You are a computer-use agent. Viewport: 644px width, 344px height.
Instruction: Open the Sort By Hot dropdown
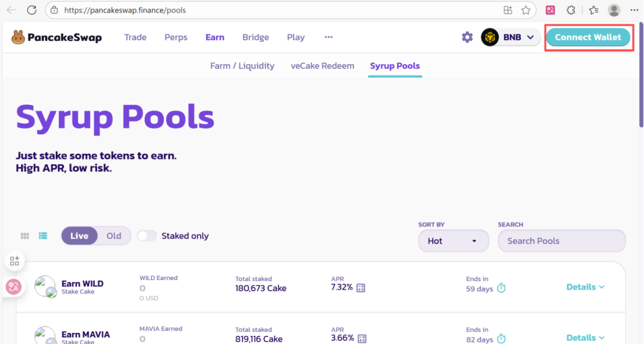[x=453, y=241]
